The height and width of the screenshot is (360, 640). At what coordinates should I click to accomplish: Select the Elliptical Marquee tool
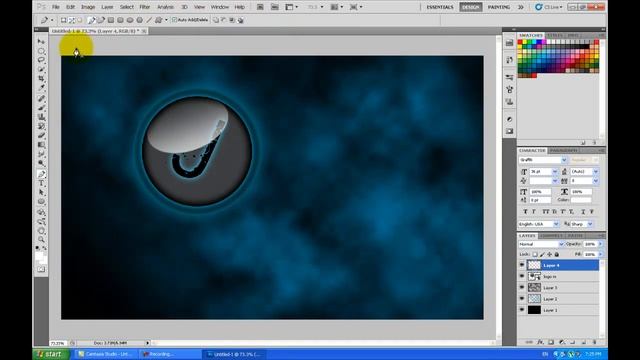(41, 51)
